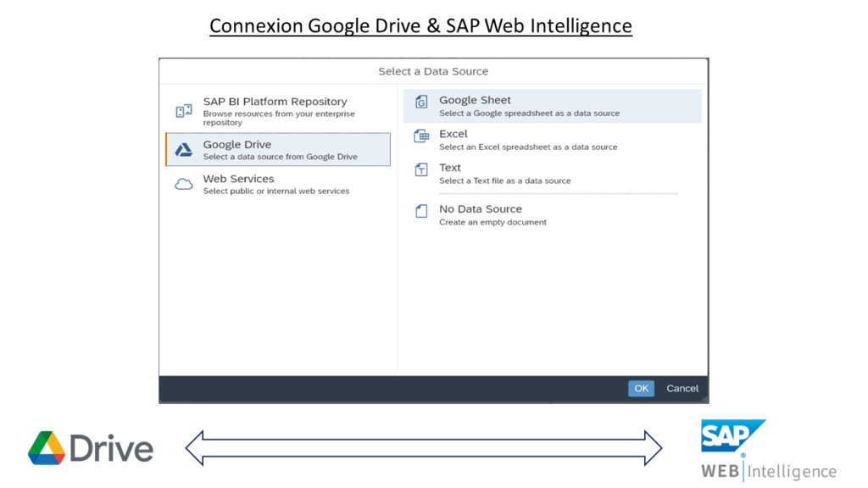Screen dimensions: 868x488
Task: Click the Text file icon
Action: tap(421, 169)
